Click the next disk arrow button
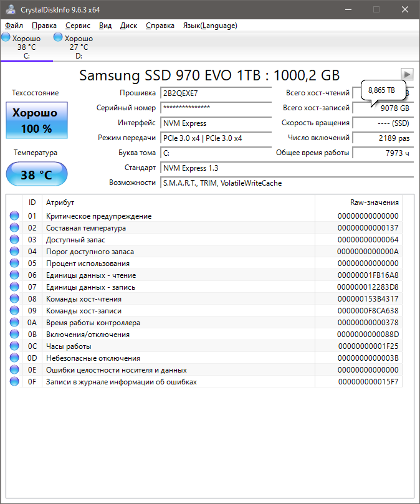420x504 pixels. (x=407, y=74)
